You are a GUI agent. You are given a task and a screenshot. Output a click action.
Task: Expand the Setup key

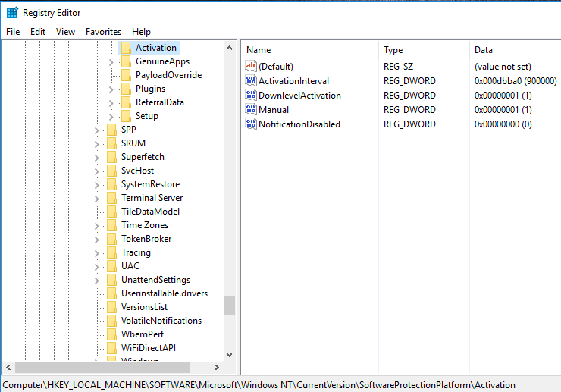pos(111,117)
